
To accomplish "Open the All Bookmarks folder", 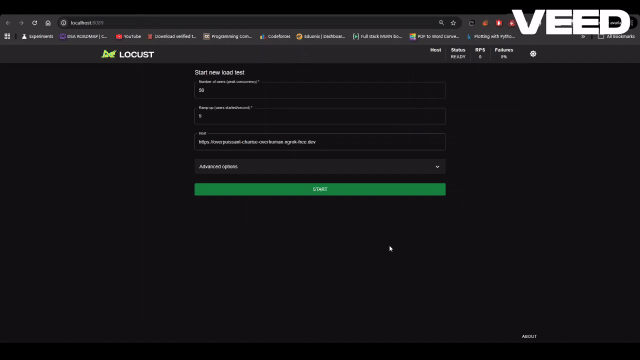I will tap(616, 36).
